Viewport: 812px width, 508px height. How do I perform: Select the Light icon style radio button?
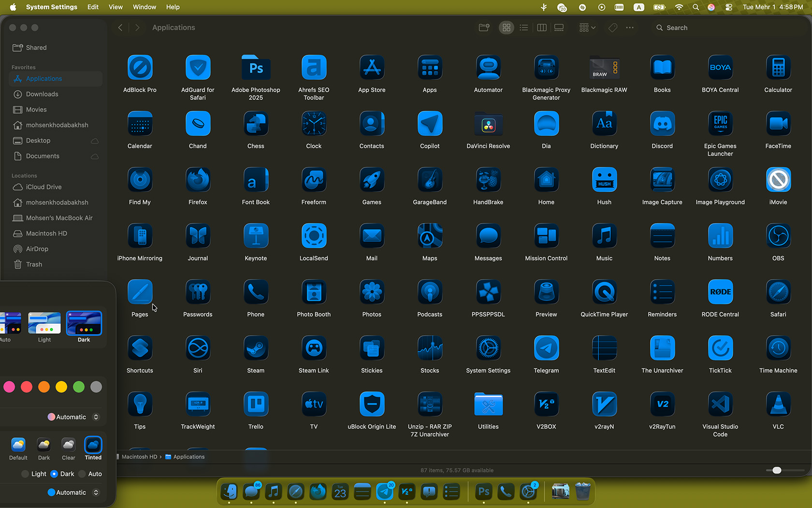(25, 474)
